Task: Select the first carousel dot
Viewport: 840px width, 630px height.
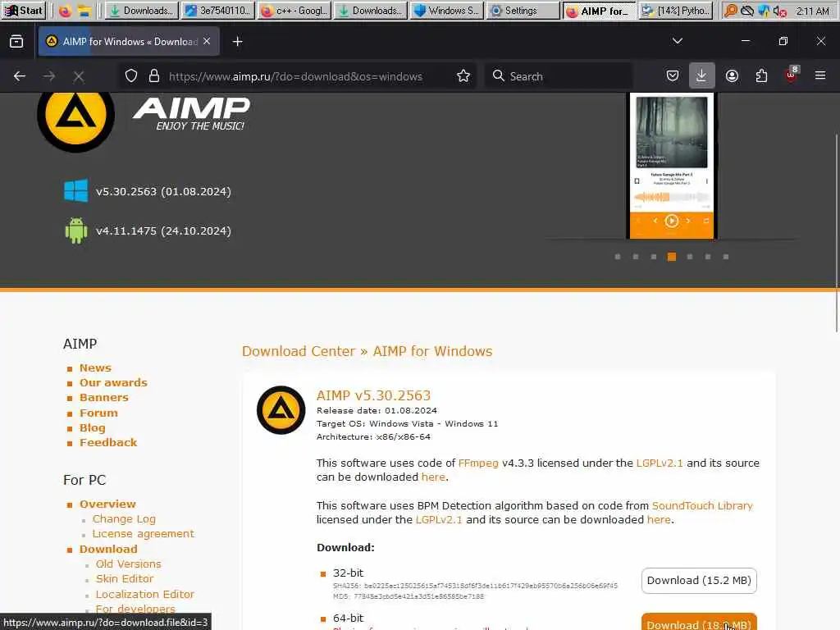Action: pyautogui.click(x=618, y=257)
